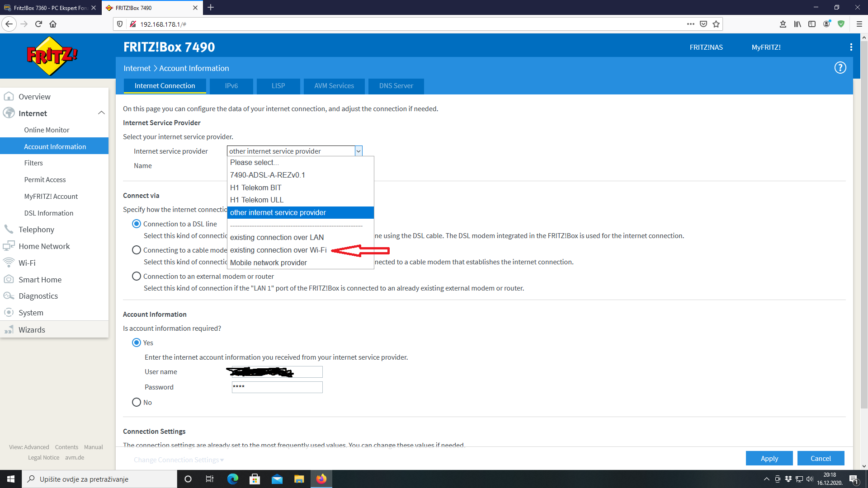The image size is (868, 488).
Task: Select Yes for account information required
Action: 137,343
